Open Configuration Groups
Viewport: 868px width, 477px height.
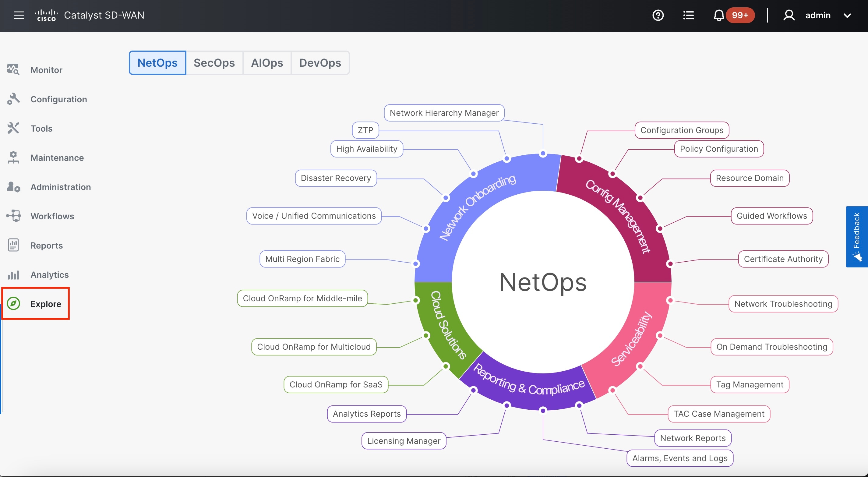[x=682, y=130]
